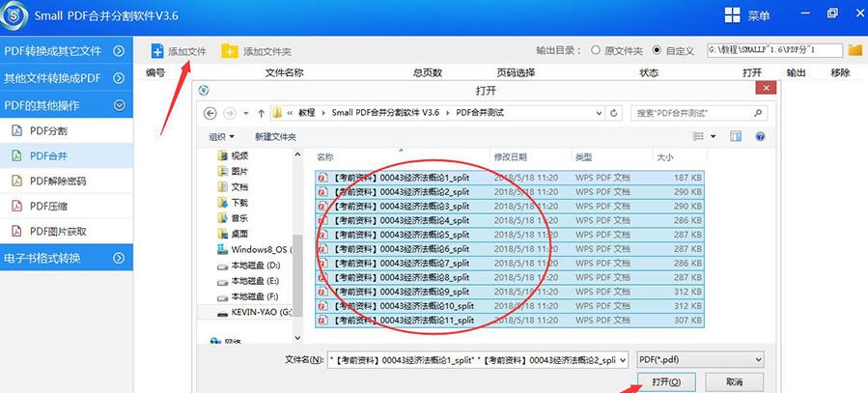Go up one folder level
The width and height of the screenshot is (868, 393).
click(261, 113)
